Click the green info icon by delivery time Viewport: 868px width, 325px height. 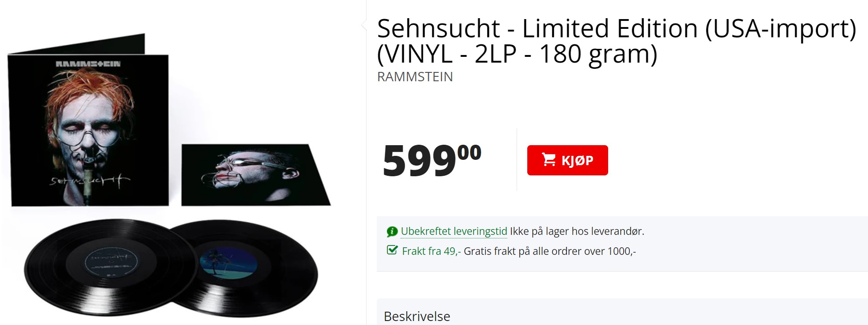392,231
